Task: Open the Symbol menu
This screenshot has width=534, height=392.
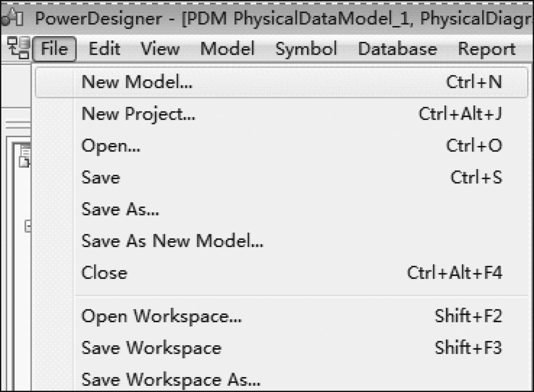Action: pos(306,49)
